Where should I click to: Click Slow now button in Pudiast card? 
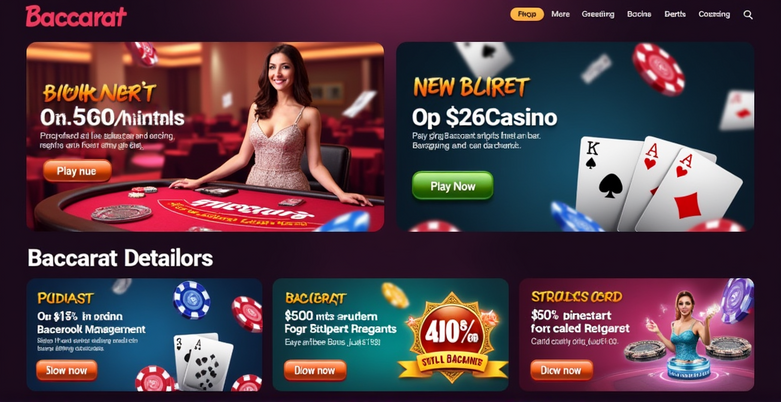67,370
